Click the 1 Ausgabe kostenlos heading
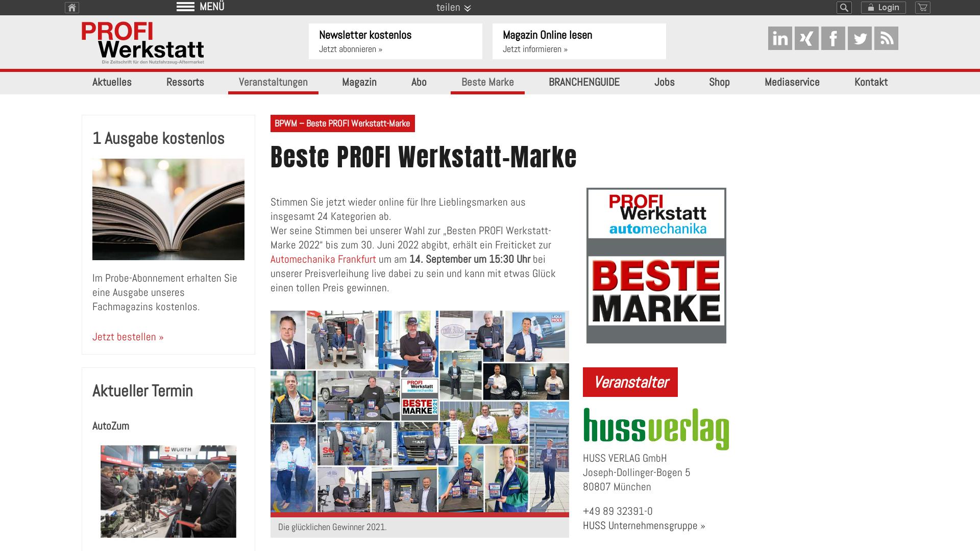Viewport: 980px width, 551px height. pos(159,138)
